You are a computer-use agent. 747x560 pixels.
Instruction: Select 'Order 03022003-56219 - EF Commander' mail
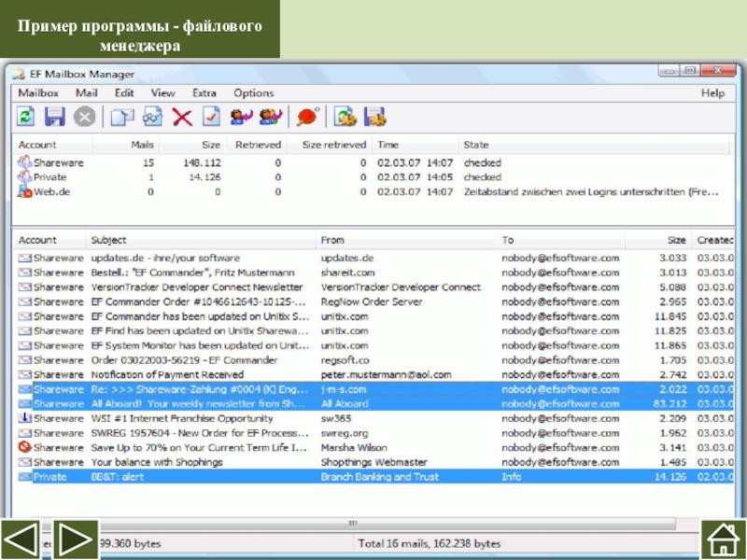tap(375, 360)
